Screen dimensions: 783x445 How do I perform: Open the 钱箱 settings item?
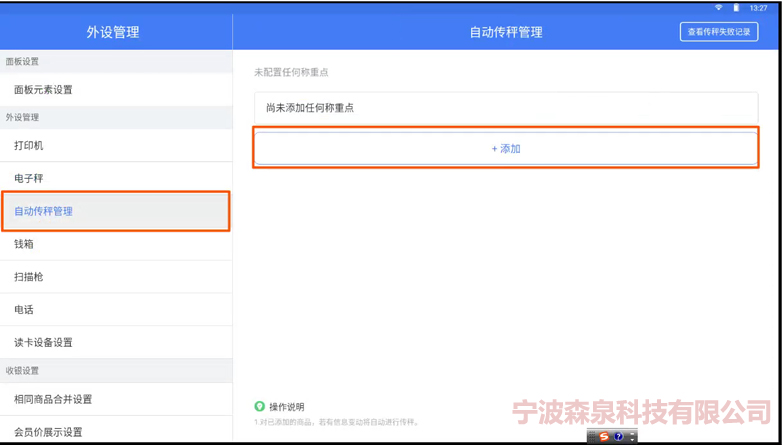[x=24, y=244]
